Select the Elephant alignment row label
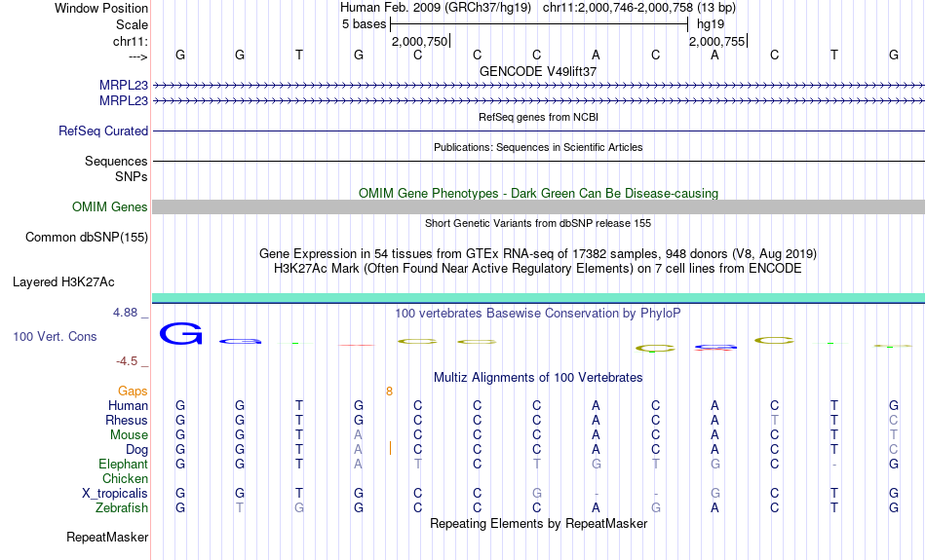The height and width of the screenshot is (560, 926). click(x=123, y=464)
